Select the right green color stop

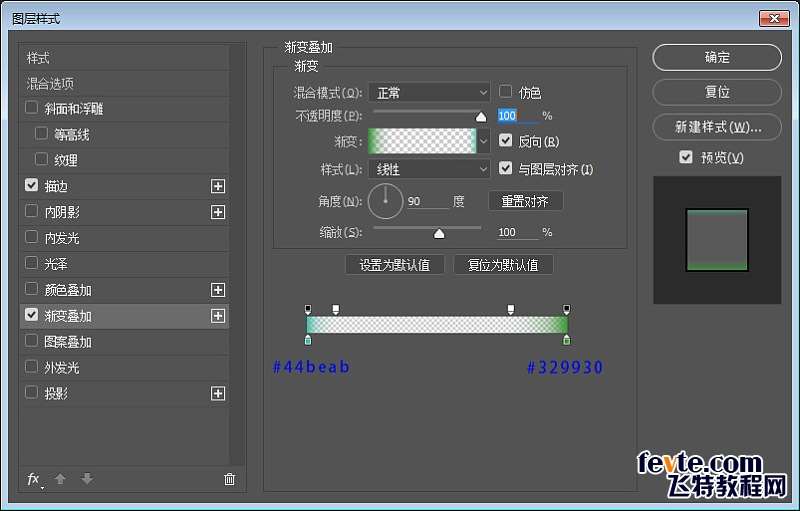tap(567, 340)
